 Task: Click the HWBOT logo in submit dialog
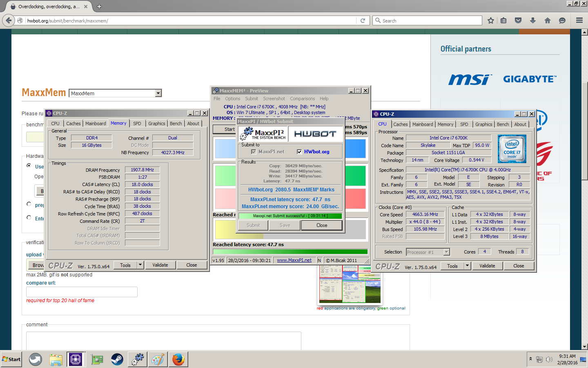(x=315, y=134)
